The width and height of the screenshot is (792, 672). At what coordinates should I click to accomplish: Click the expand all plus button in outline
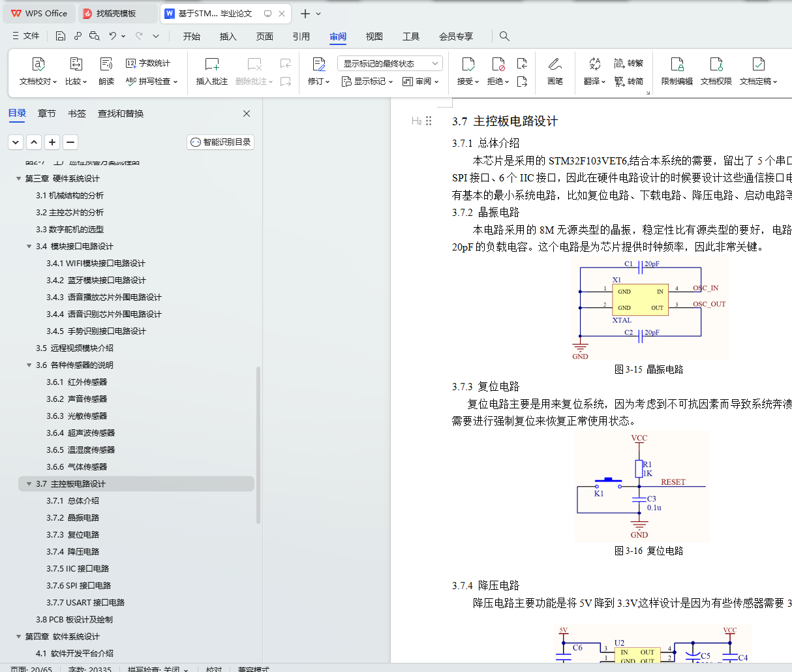click(52, 142)
